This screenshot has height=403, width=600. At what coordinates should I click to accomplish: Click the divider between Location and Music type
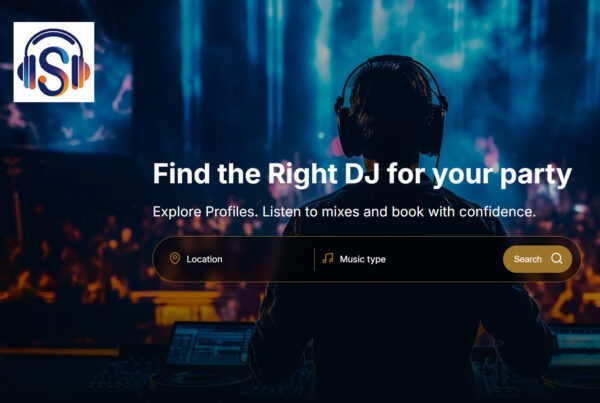(314, 259)
